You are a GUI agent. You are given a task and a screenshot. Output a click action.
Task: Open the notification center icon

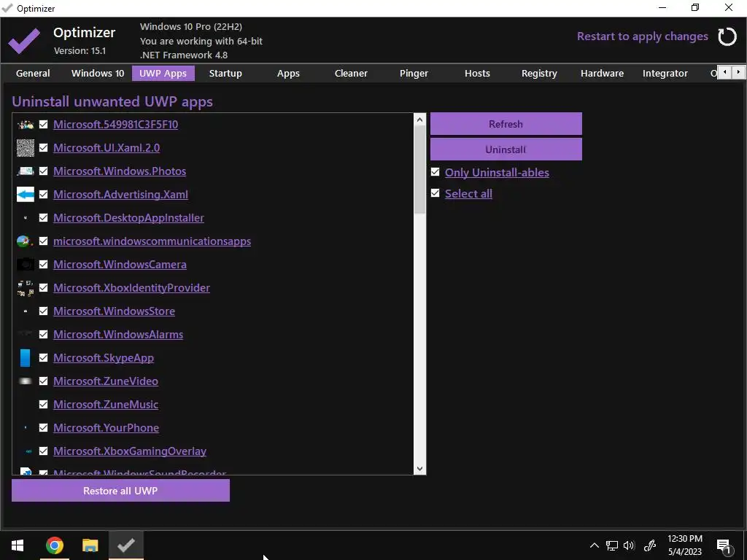724,547
